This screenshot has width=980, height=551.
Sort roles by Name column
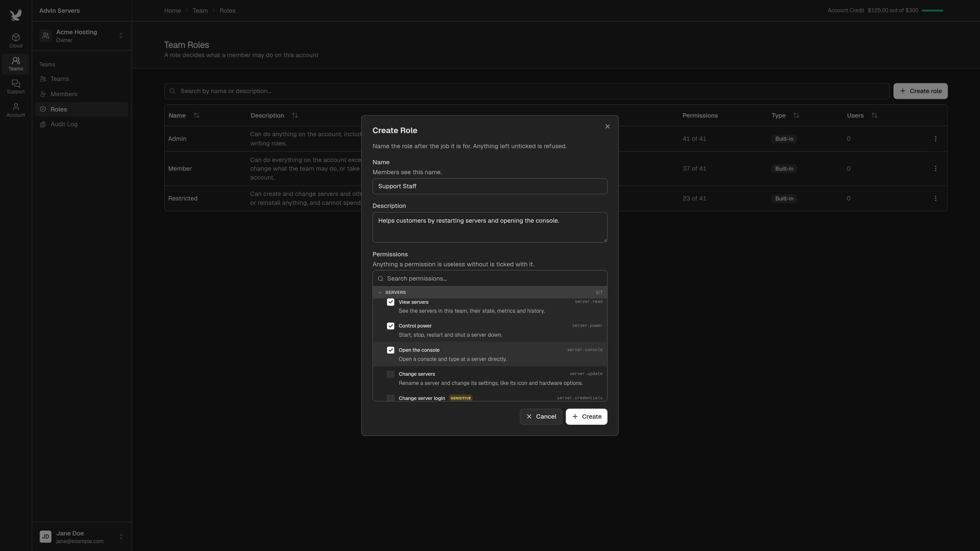click(196, 115)
